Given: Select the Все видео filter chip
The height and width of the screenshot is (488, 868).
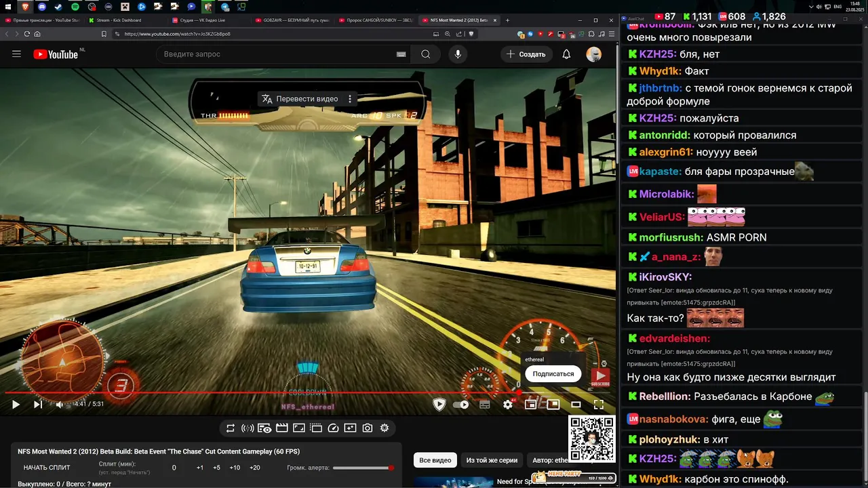Looking at the screenshot, I should click(435, 460).
